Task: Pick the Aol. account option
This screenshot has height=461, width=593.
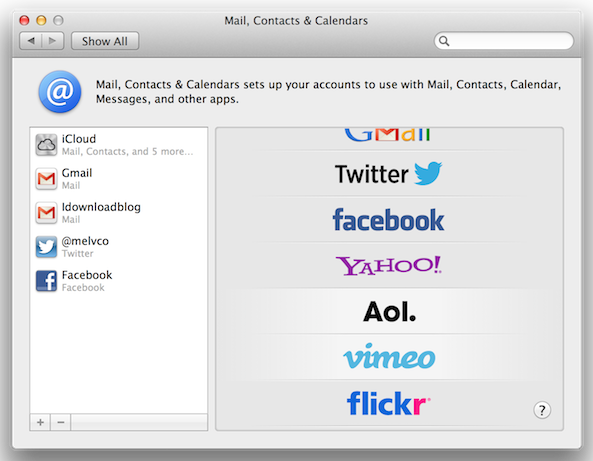Action: coord(389,311)
